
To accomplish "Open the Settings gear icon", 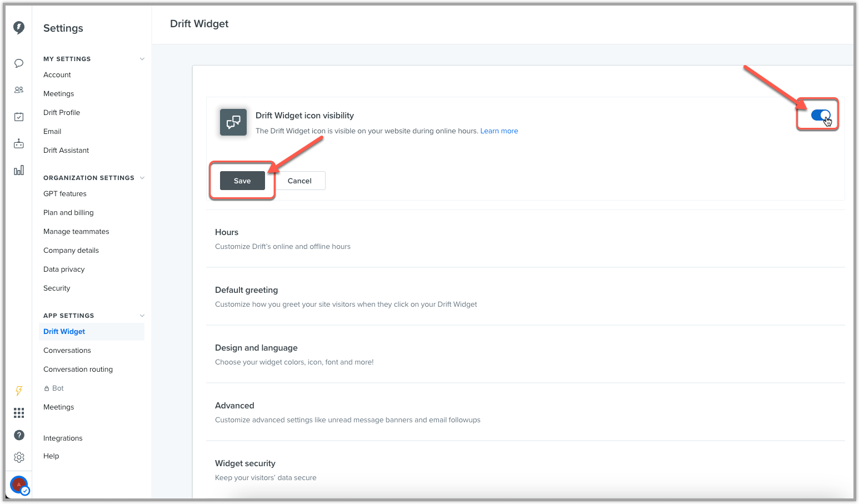I will click(19, 457).
